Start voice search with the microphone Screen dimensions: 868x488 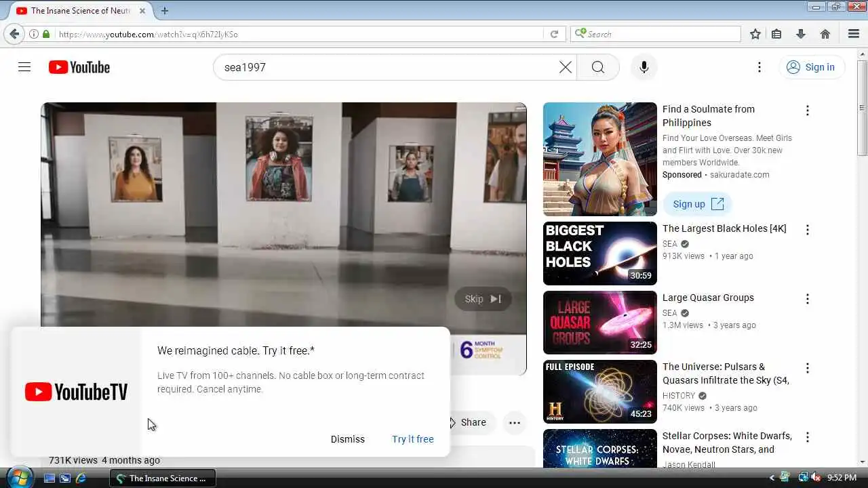[644, 67]
